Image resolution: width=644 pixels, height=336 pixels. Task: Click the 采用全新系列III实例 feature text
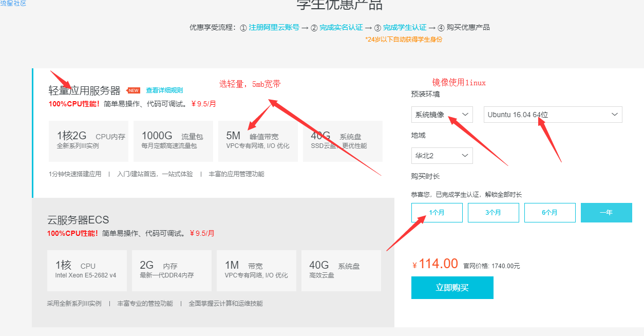[74, 304]
